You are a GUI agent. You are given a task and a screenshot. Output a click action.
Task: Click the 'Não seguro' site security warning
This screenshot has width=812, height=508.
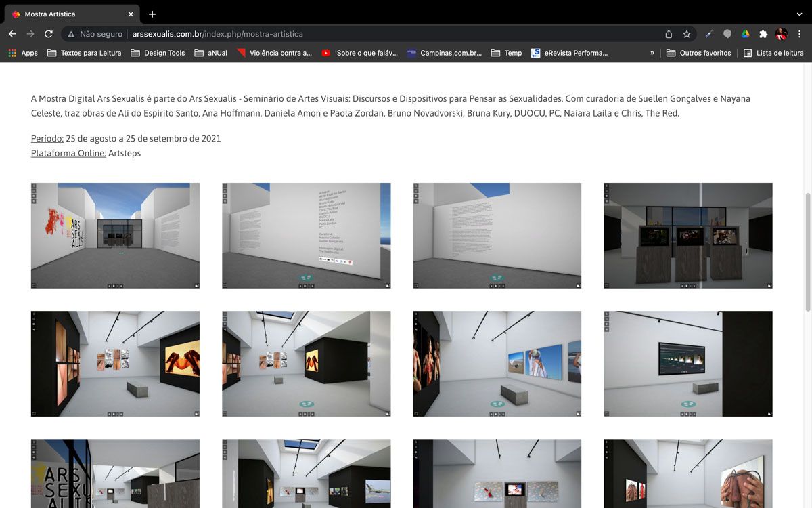pos(95,34)
